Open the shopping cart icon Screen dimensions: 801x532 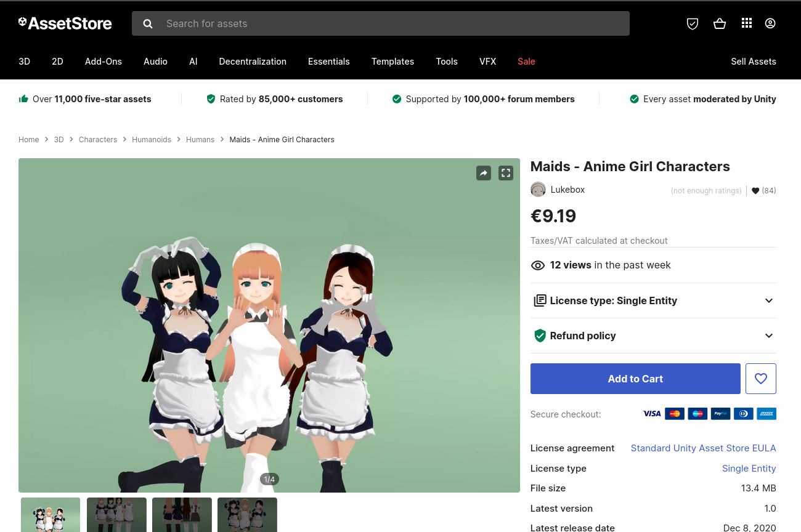pos(719,23)
